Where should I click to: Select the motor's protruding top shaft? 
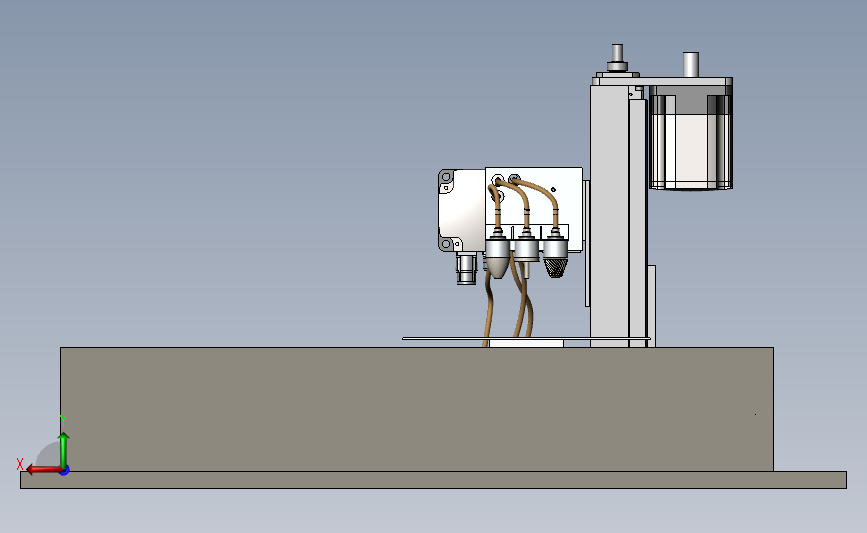[x=691, y=65]
